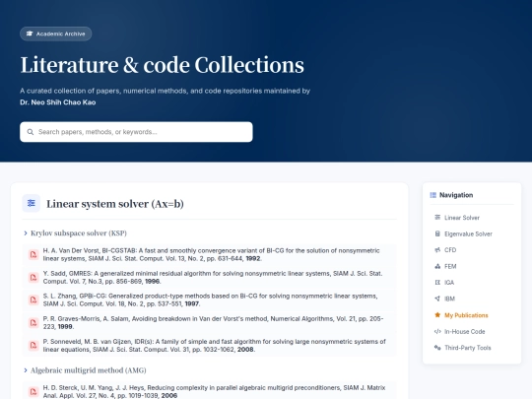Click the Linear system solver section icon

[32, 203]
